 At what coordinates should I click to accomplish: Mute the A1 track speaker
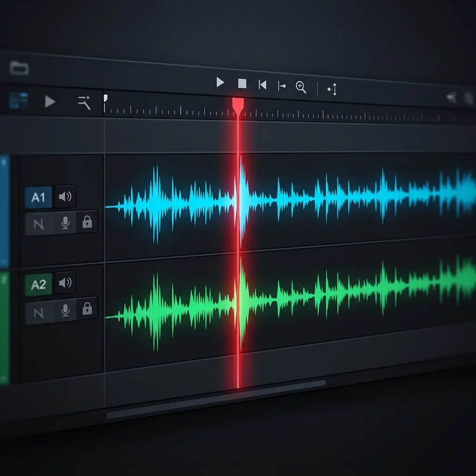click(x=65, y=197)
